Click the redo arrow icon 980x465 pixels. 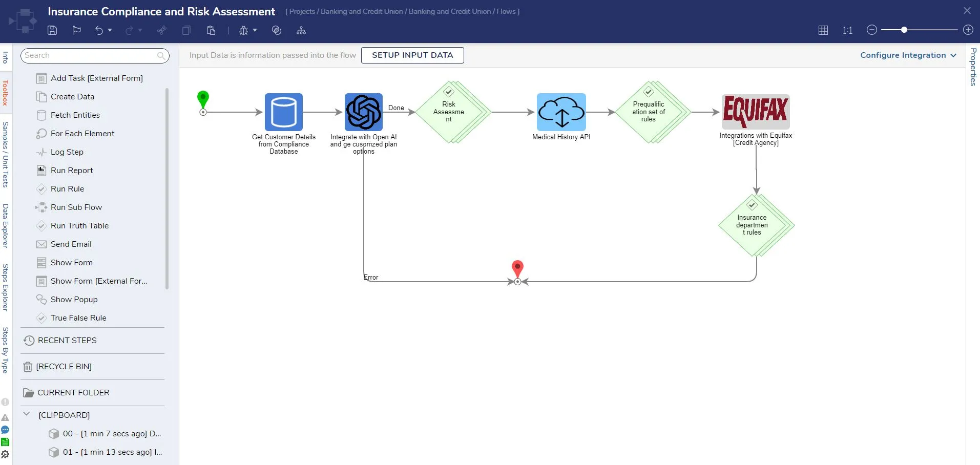pyautogui.click(x=129, y=30)
